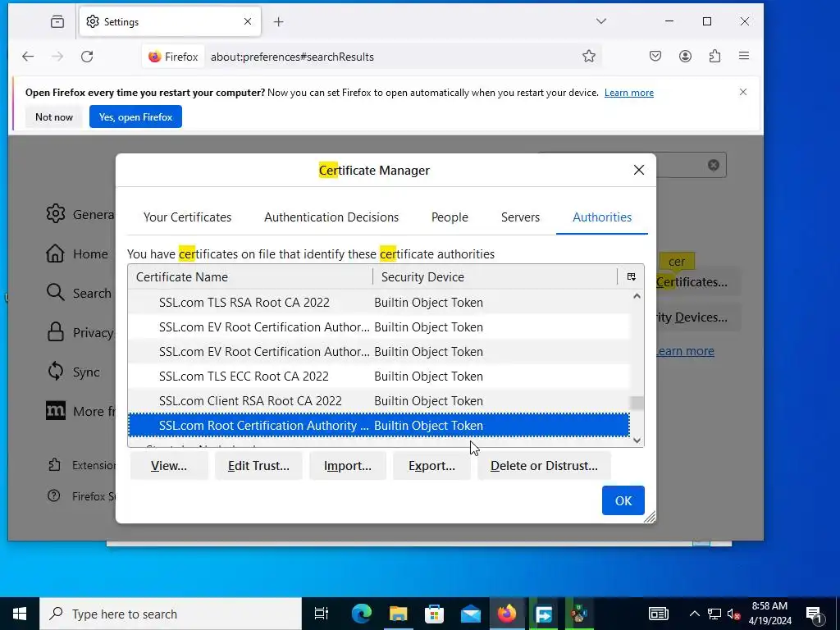Image resolution: width=840 pixels, height=630 pixels.
Task: Switch to Authentication Decisions tab
Action: 331,217
